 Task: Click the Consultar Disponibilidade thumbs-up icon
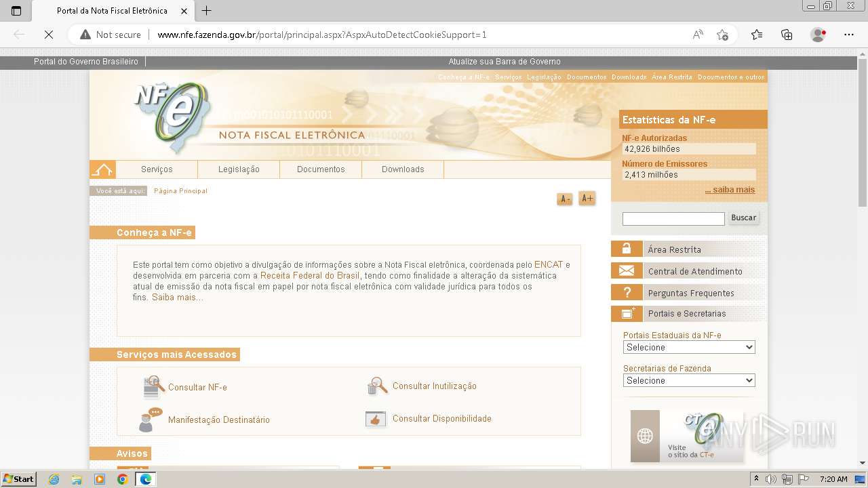pos(376,419)
